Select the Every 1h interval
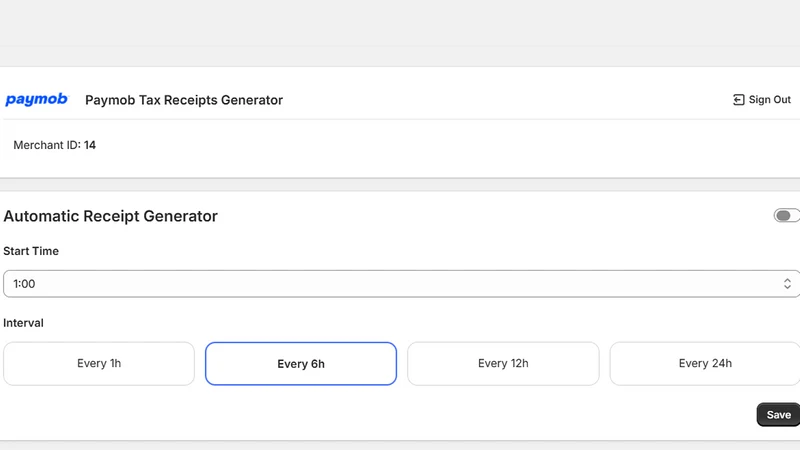 click(99, 363)
